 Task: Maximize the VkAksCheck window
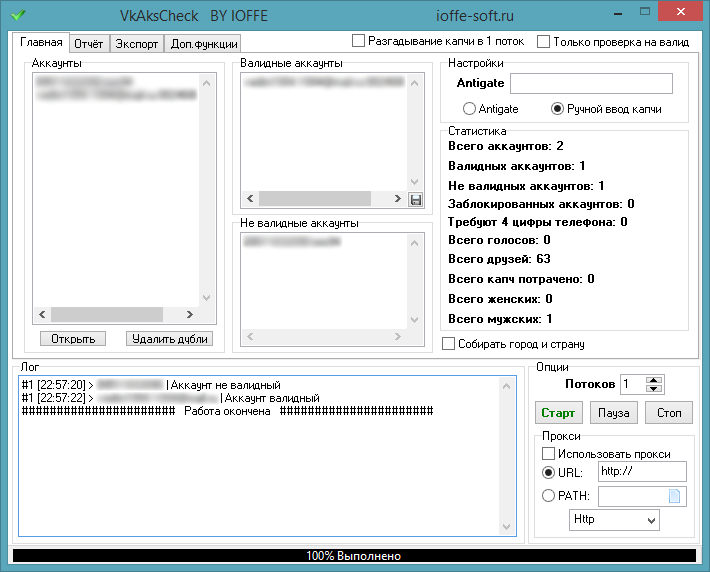[x=645, y=11]
